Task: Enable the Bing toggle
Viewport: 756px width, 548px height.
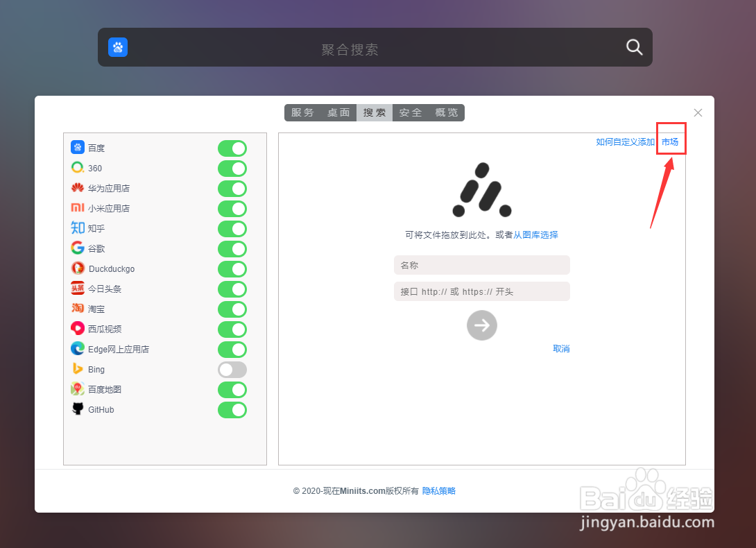Action: (x=232, y=370)
